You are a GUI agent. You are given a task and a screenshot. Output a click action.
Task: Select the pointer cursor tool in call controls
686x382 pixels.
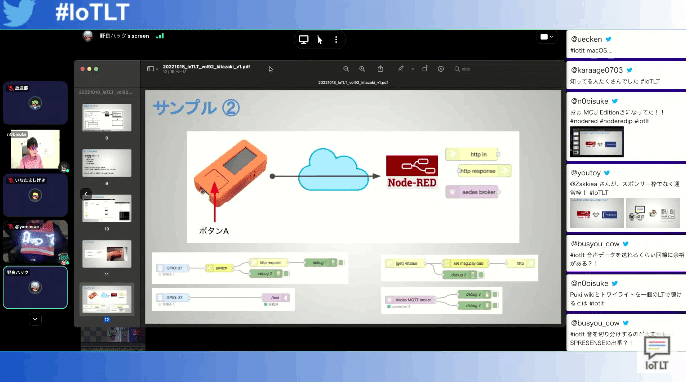(x=320, y=40)
